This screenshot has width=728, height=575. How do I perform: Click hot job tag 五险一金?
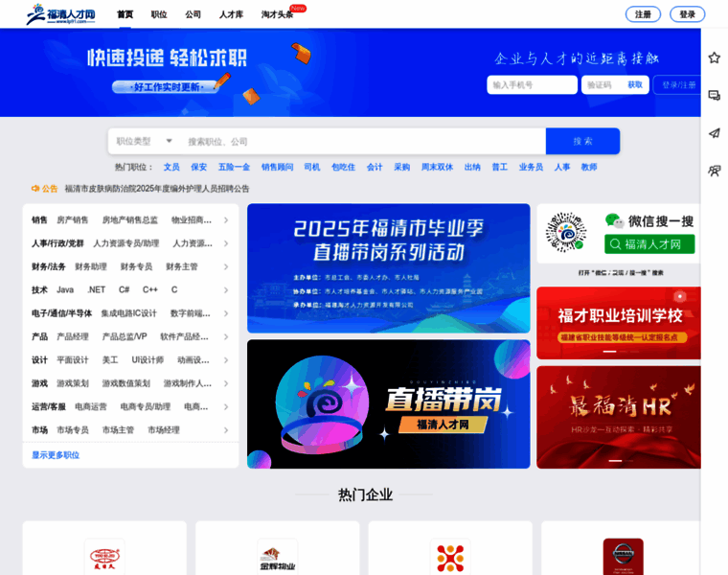coord(234,167)
